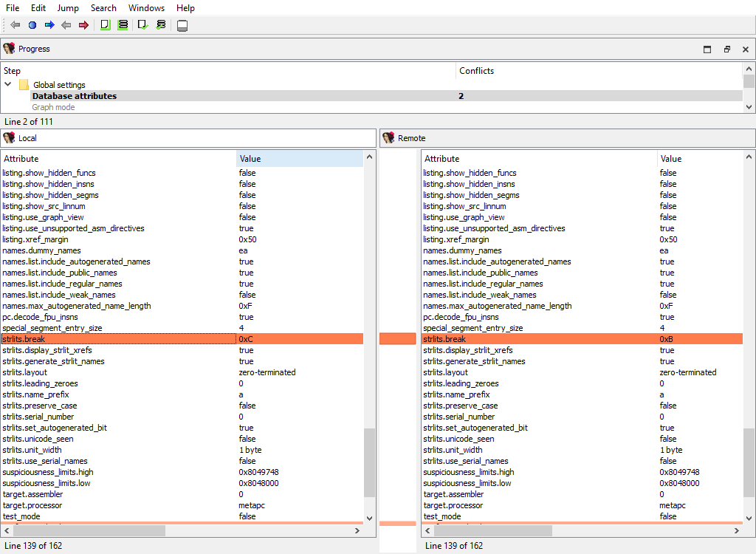
Task: Click the gray left arrow beside the red arrow
Action: tap(66, 25)
